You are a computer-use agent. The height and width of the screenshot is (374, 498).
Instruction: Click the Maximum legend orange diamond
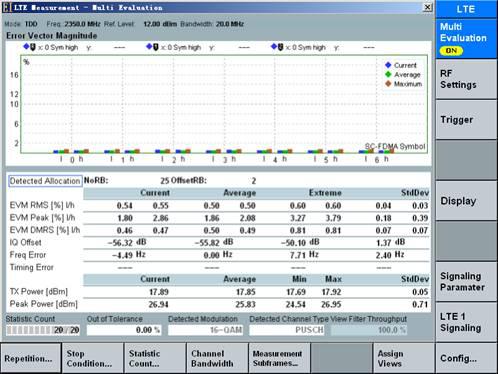click(388, 84)
